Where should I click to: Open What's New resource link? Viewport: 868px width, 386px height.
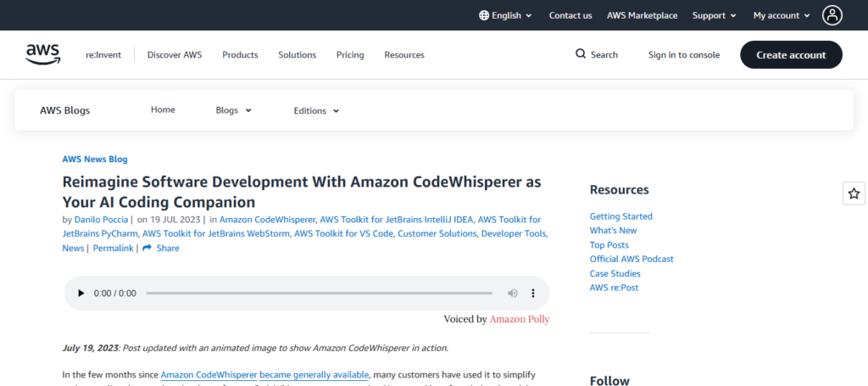(x=614, y=231)
